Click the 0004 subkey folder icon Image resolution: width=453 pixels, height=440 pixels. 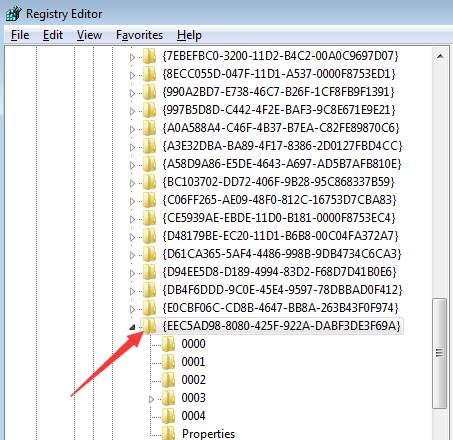click(x=168, y=416)
